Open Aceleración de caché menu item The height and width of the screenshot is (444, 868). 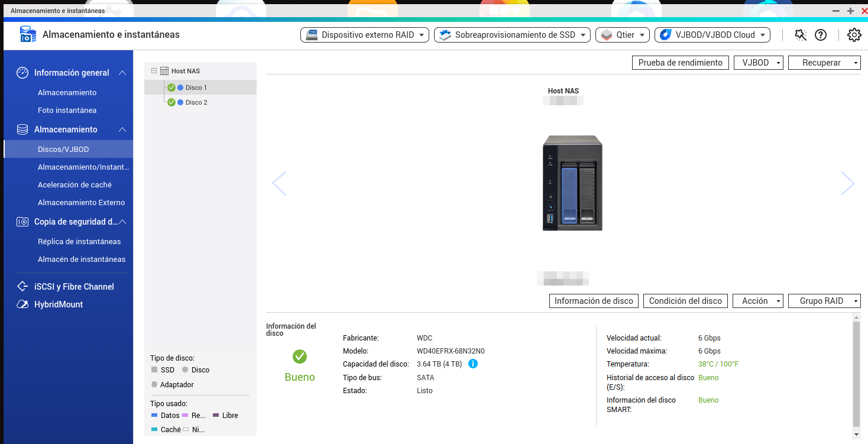(x=75, y=185)
